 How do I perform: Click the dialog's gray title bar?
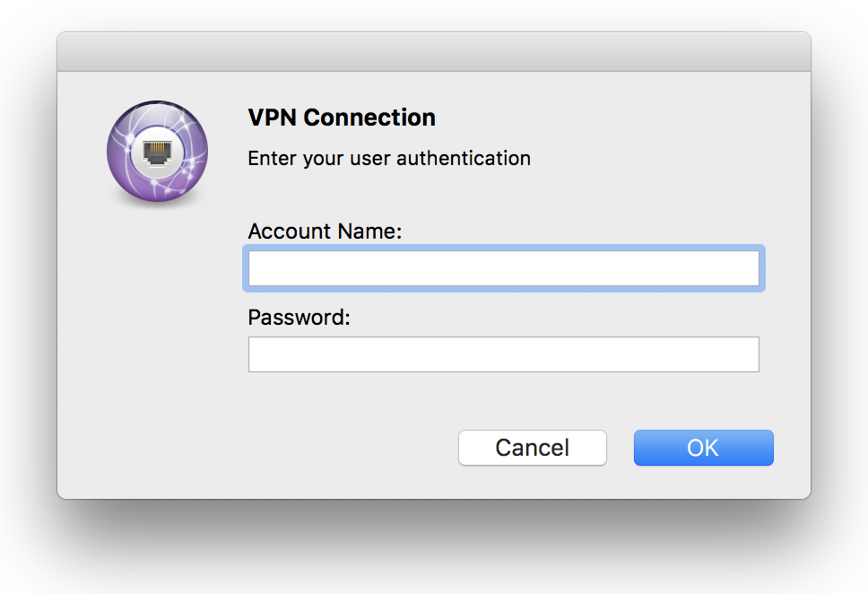click(x=433, y=52)
